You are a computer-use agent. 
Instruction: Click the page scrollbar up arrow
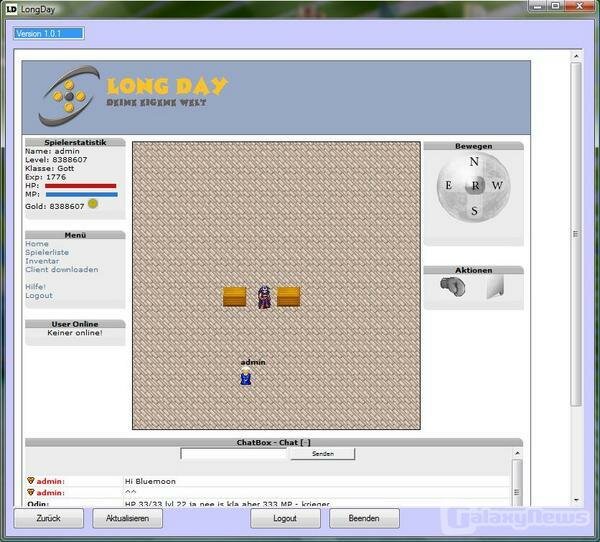tap(576, 56)
